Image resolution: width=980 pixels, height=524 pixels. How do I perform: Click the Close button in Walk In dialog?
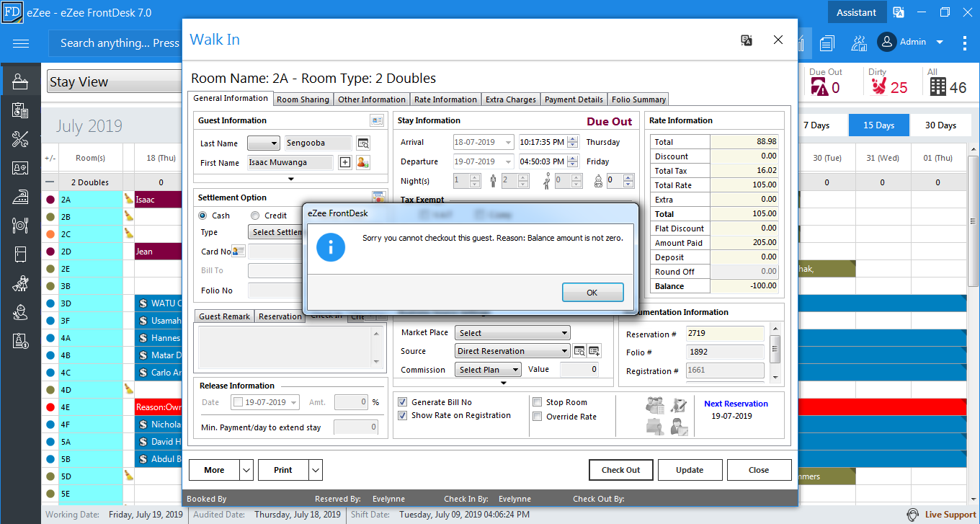pyautogui.click(x=759, y=470)
